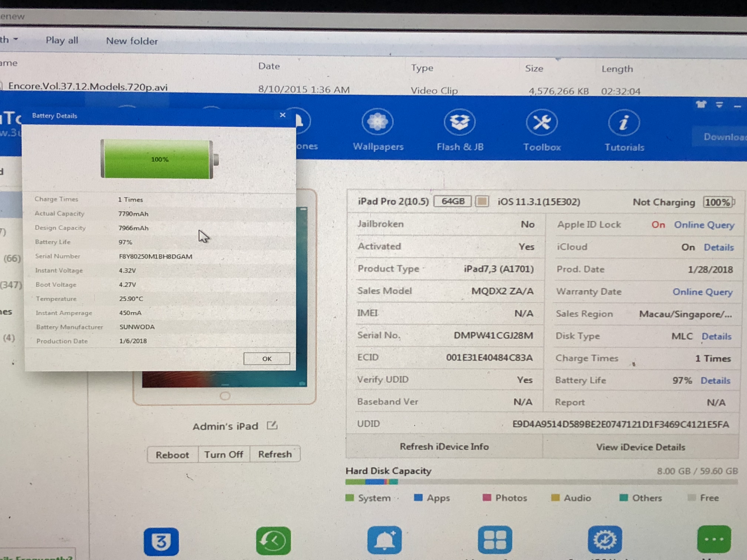Click the 64GB storage badge

point(453,201)
